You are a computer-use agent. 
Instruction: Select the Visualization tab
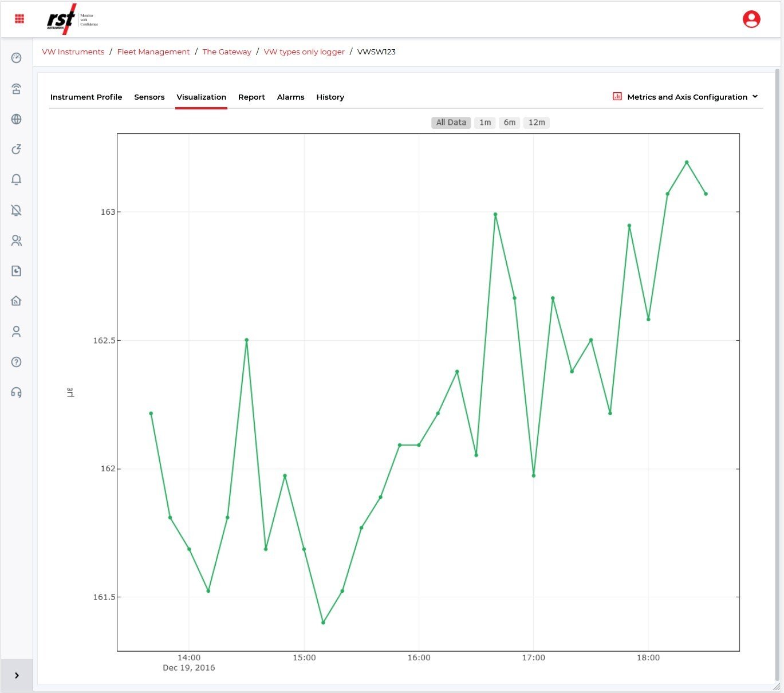click(x=201, y=97)
